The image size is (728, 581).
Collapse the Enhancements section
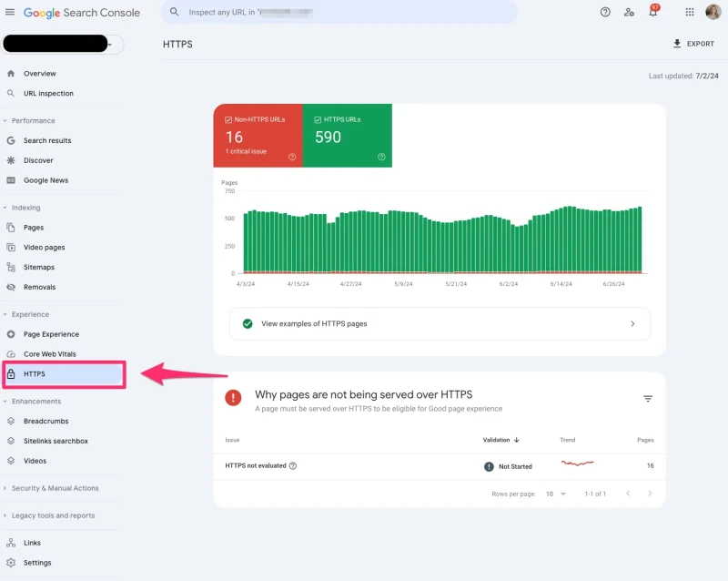click(x=5, y=402)
